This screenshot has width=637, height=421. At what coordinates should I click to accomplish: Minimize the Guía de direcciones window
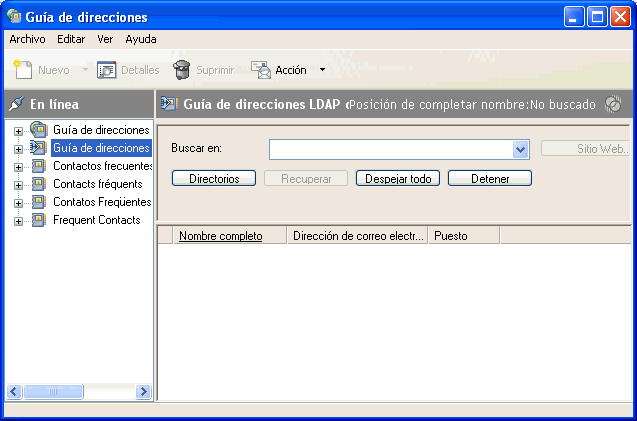[x=574, y=17]
